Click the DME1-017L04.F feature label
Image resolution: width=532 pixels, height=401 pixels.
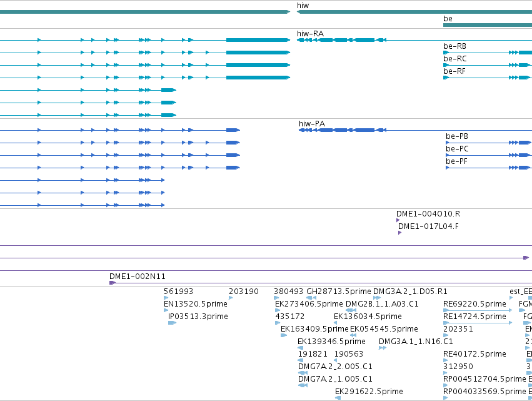(x=428, y=226)
